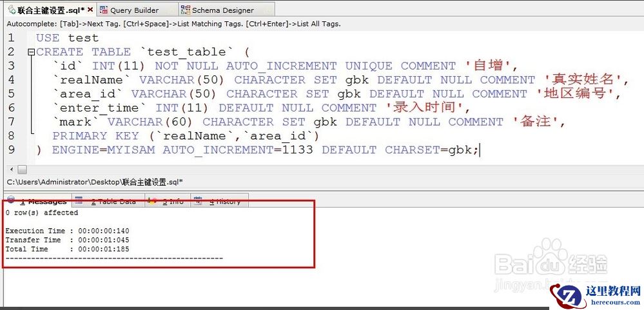The image size is (644, 310).
Task: Click line number 1 in the gutter
Action: click(11, 38)
